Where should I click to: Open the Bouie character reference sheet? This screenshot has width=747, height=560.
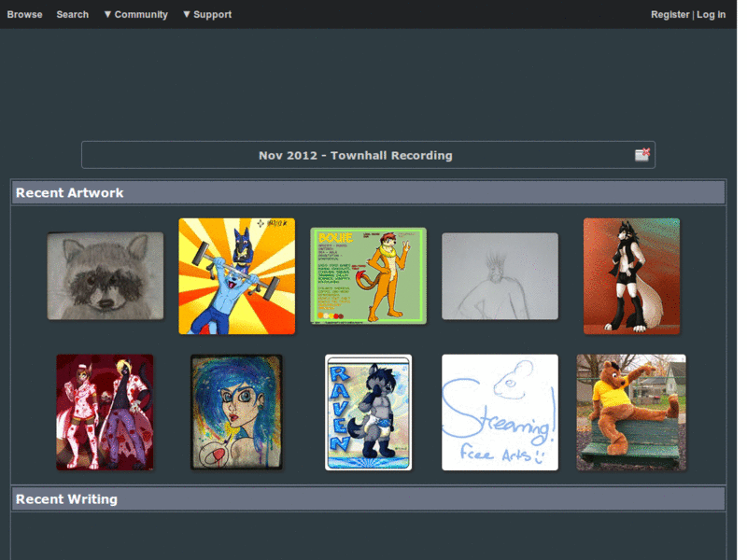[x=368, y=275]
